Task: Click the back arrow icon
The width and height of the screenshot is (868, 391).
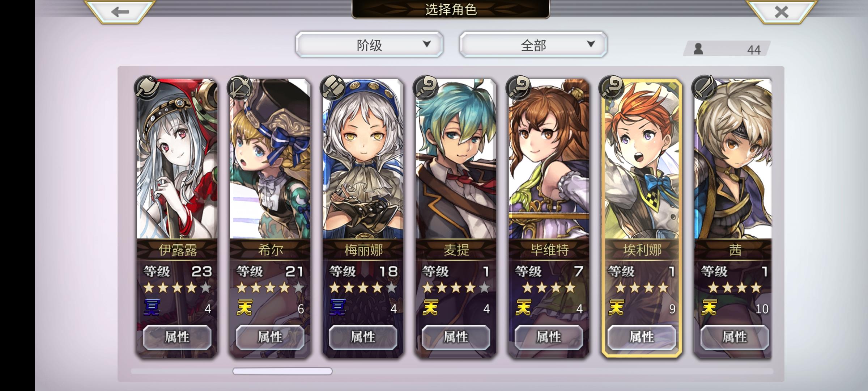Action: pyautogui.click(x=120, y=12)
